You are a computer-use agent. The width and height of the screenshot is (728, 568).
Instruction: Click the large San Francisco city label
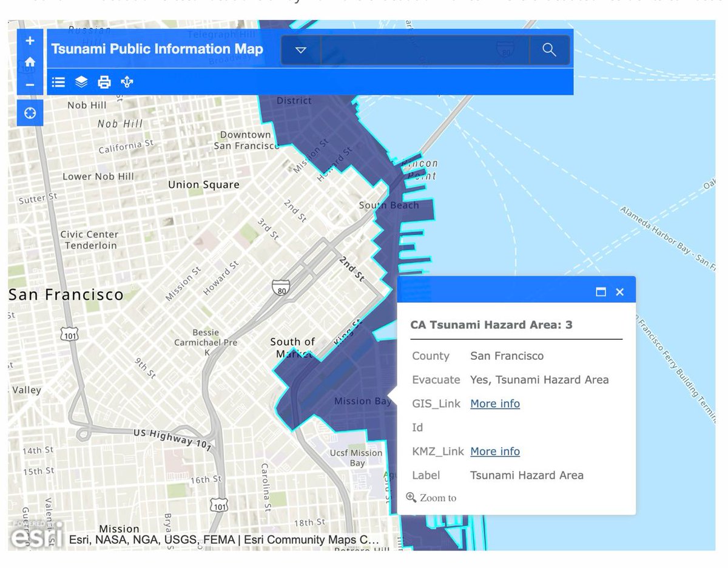[x=66, y=296]
